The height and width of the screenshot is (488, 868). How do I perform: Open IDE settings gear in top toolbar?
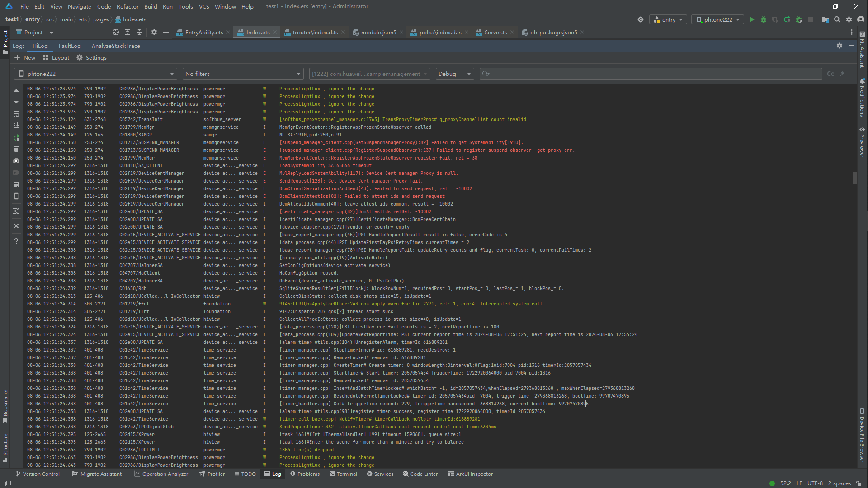coord(849,19)
